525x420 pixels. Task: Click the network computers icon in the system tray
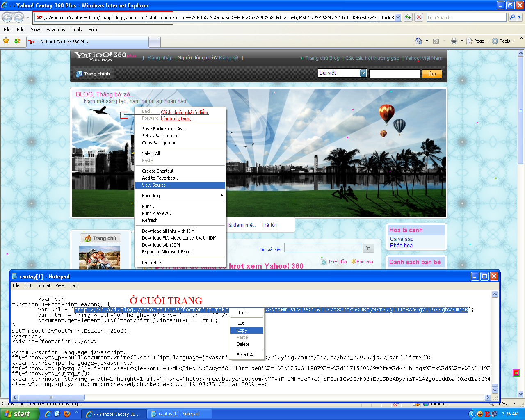point(494,414)
